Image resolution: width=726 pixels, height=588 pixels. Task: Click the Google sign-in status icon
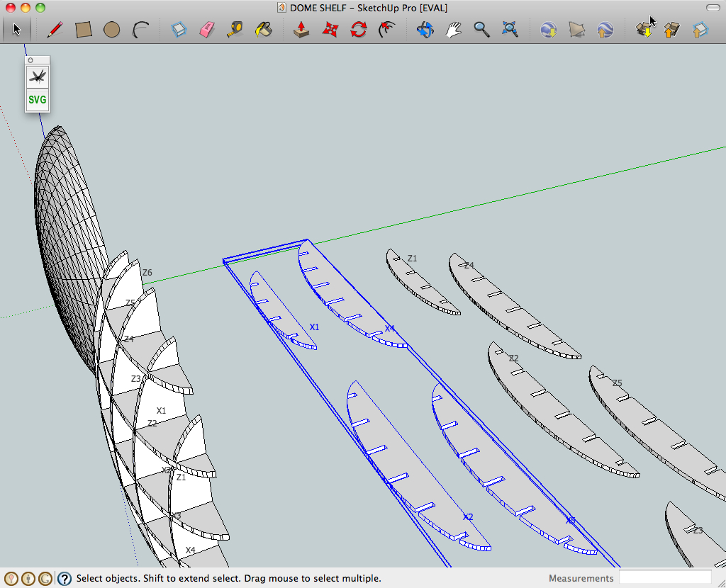click(45, 578)
